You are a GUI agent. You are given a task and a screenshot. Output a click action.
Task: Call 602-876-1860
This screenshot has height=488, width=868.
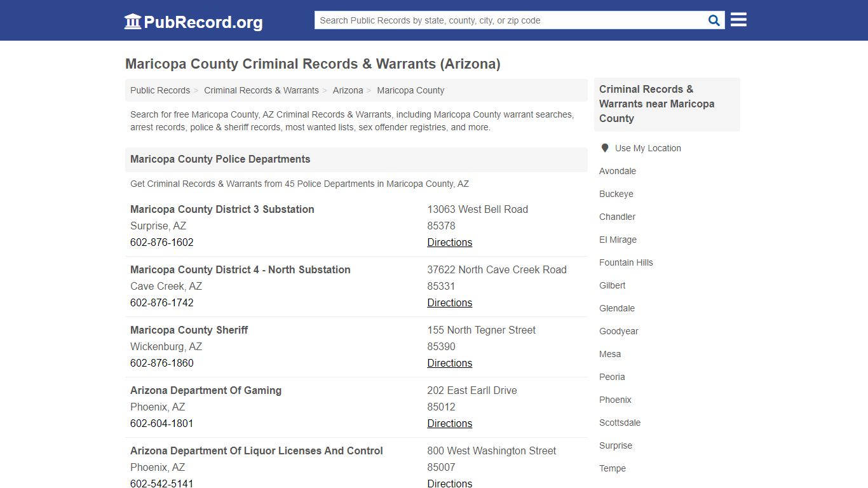(x=162, y=363)
